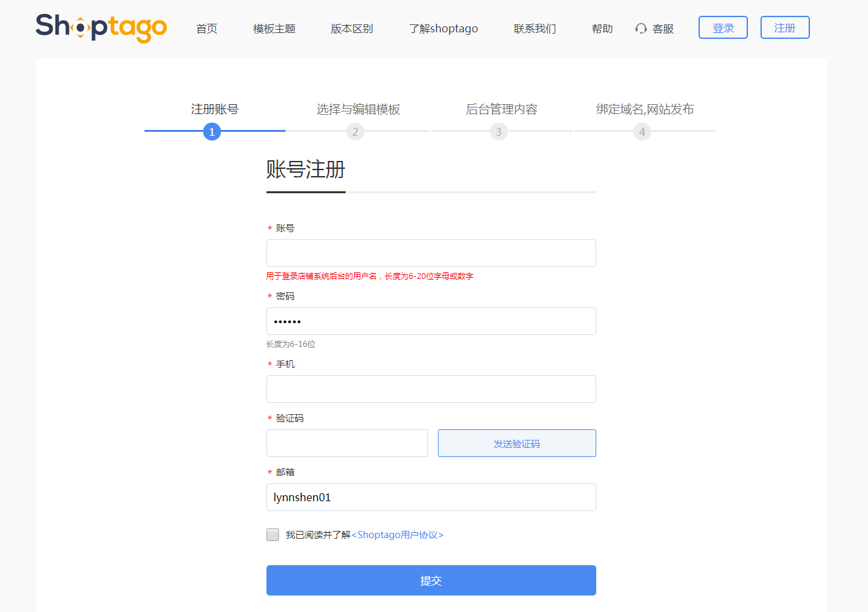Click the 登录 button
868x612 pixels.
723,27
